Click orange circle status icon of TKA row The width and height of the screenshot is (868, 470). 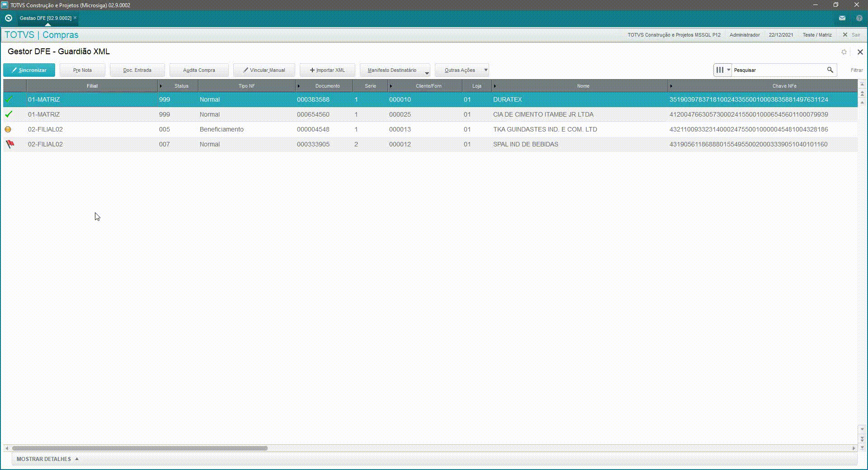[8, 129]
